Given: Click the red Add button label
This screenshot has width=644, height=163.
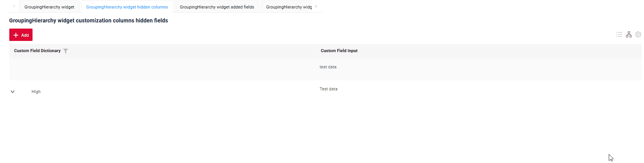Looking at the screenshot, I should (x=25, y=35).
